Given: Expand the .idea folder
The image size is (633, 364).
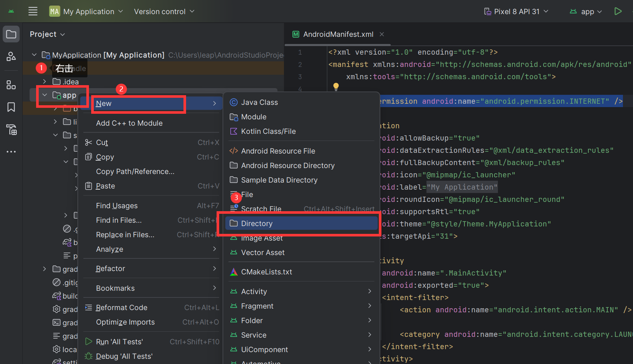Looking at the screenshot, I should 45,81.
